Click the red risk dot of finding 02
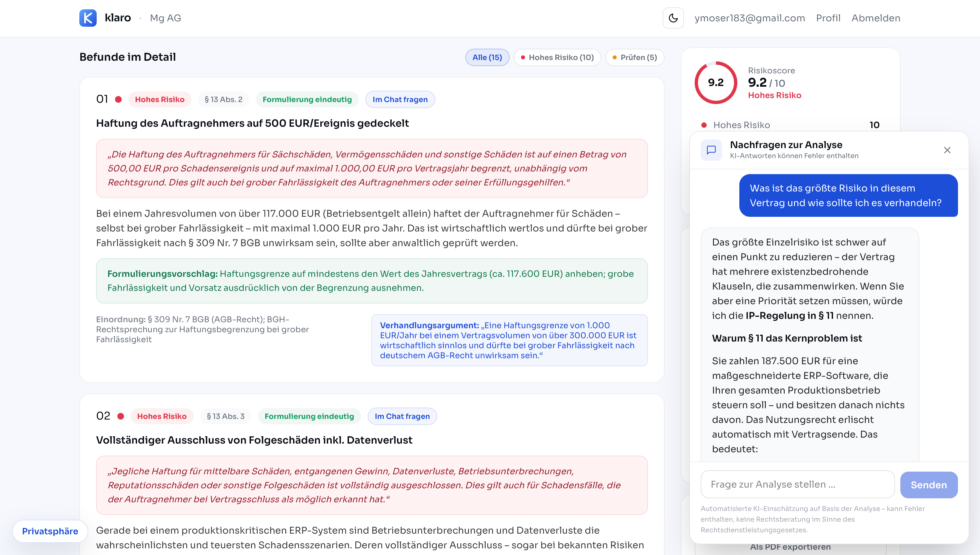Image resolution: width=980 pixels, height=555 pixels. [x=121, y=416]
